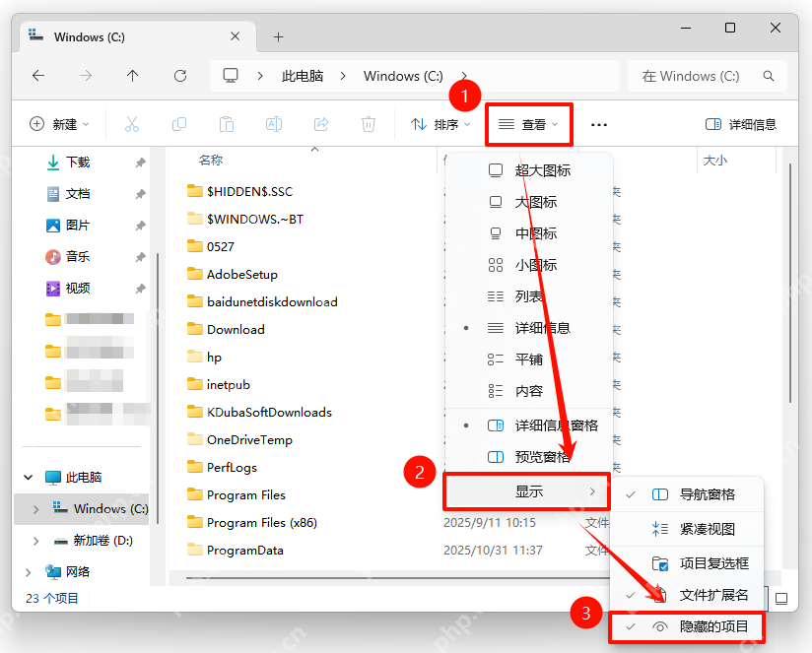
Task: Click the Back navigation arrow
Action: [x=38, y=76]
